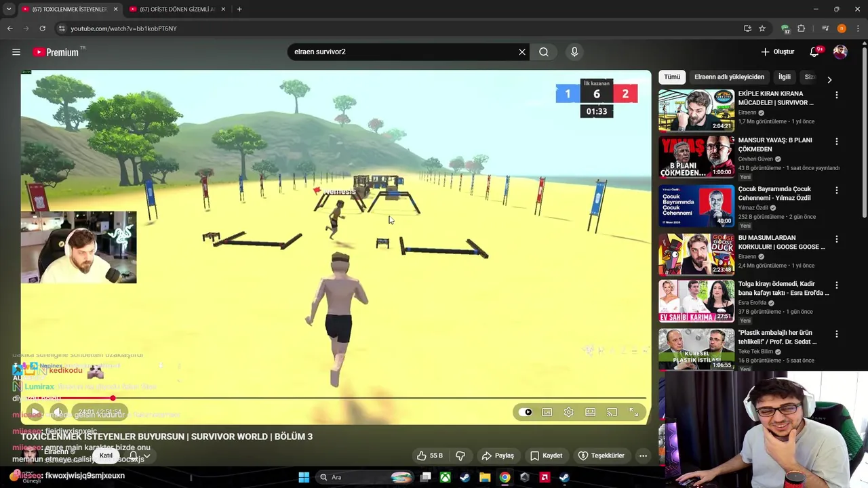Select the Tümü filter chip
The width and height of the screenshot is (868, 488).
point(672,77)
